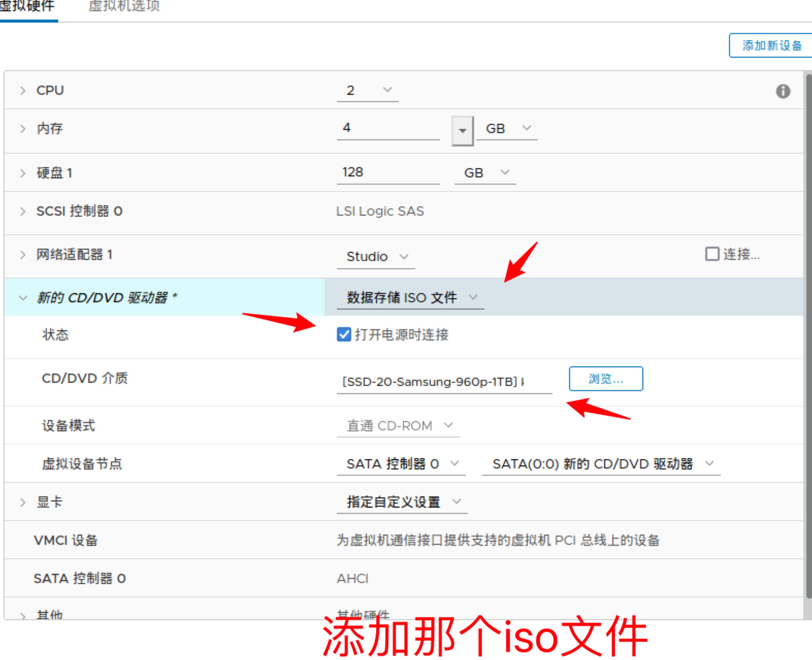Click the SATA 控制器 0 row label at the bottom
Image resolution: width=812 pixels, height=660 pixels.
[80, 579]
